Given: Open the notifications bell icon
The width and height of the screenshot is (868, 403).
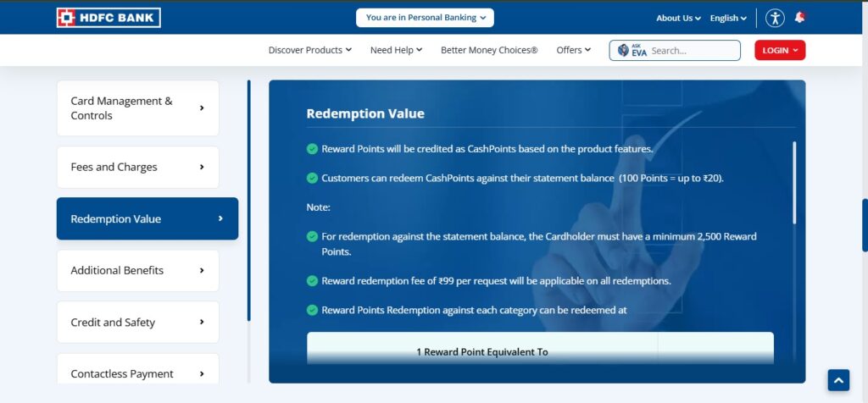Looking at the screenshot, I should point(799,17).
